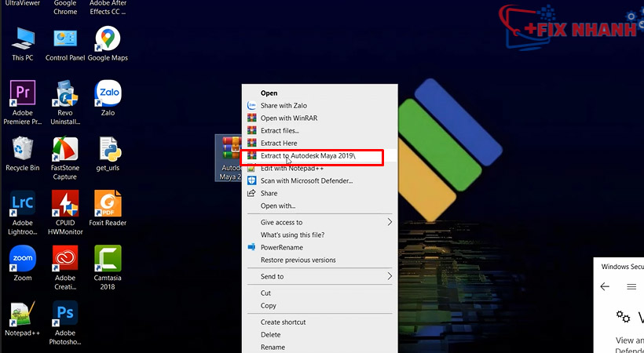This screenshot has width=644, height=353.
Task: Select the Adobe Premiere Pro shortcut
Action: 23,103
